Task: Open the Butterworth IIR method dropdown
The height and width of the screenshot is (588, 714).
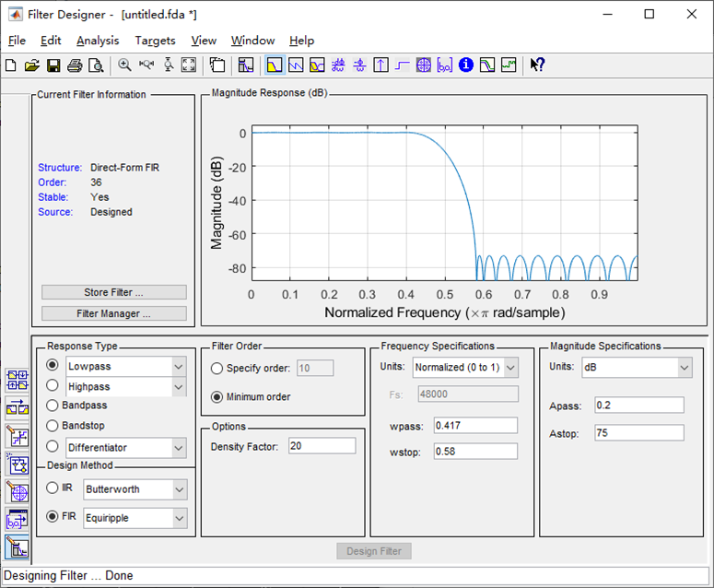Action: (x=180, y=490)
